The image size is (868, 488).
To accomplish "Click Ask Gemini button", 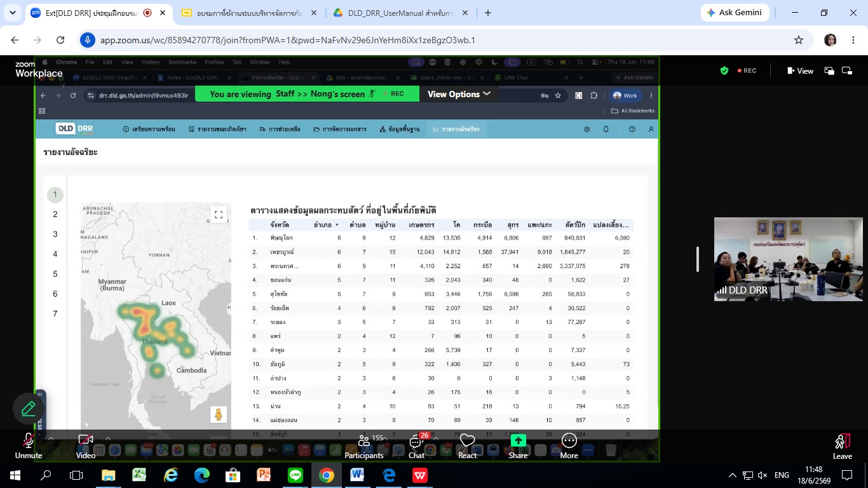I will pos(735,13).
